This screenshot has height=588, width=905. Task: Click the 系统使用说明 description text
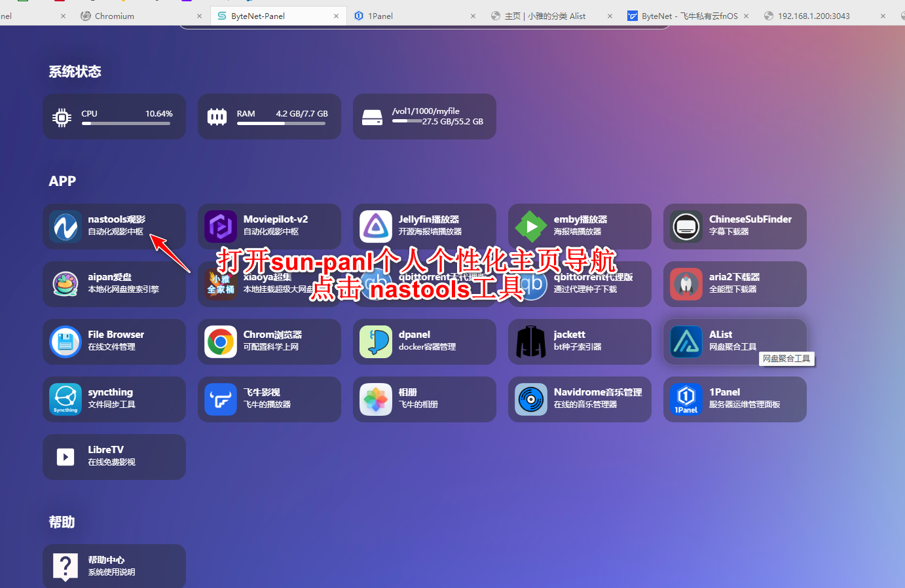click(x=112, y=572)
